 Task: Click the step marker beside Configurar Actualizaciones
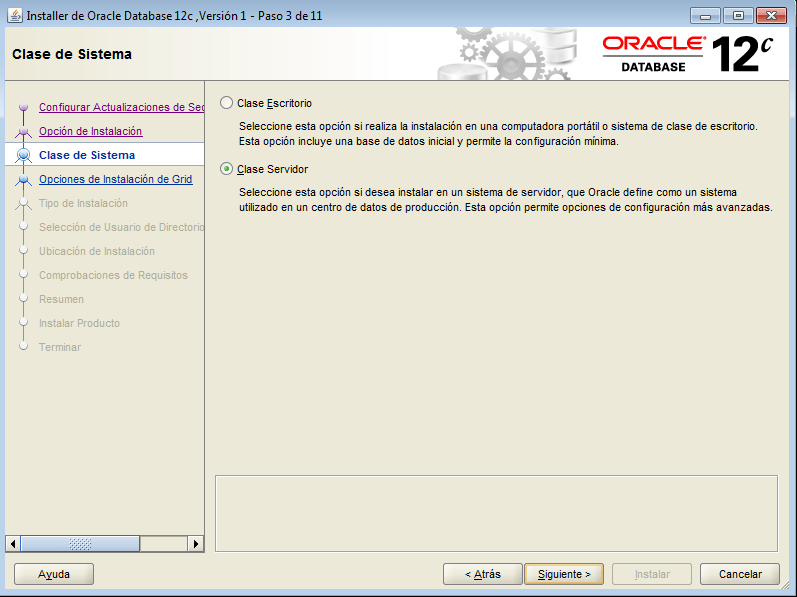[x=23, y=107]
